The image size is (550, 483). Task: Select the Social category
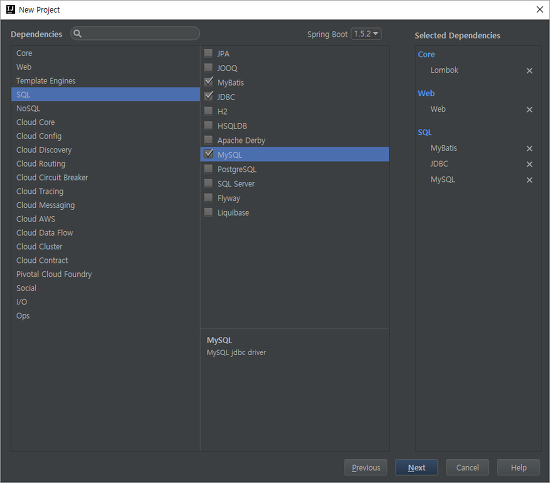tap(105, 288)
